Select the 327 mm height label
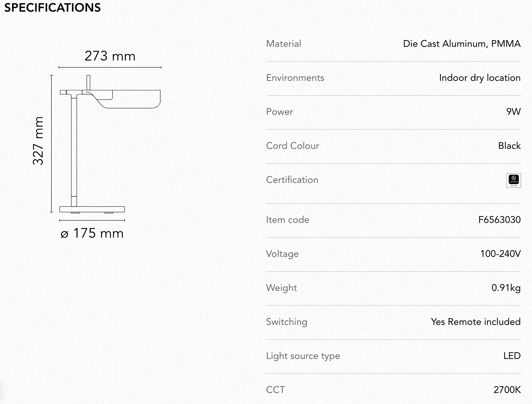 tap(38, 141)
